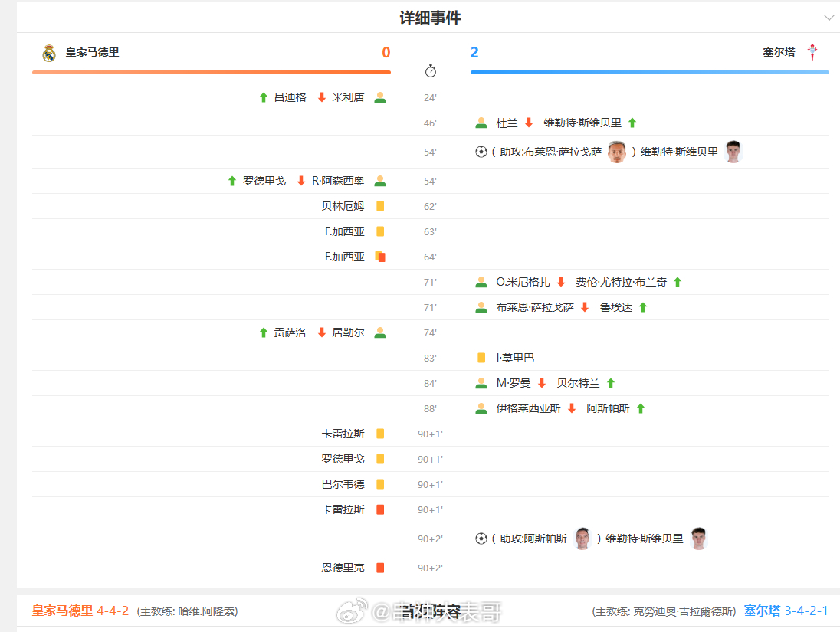This screenshot has height=632, width=840.
Task: Click Real Madrid score 0
Action: pos(386,53)
